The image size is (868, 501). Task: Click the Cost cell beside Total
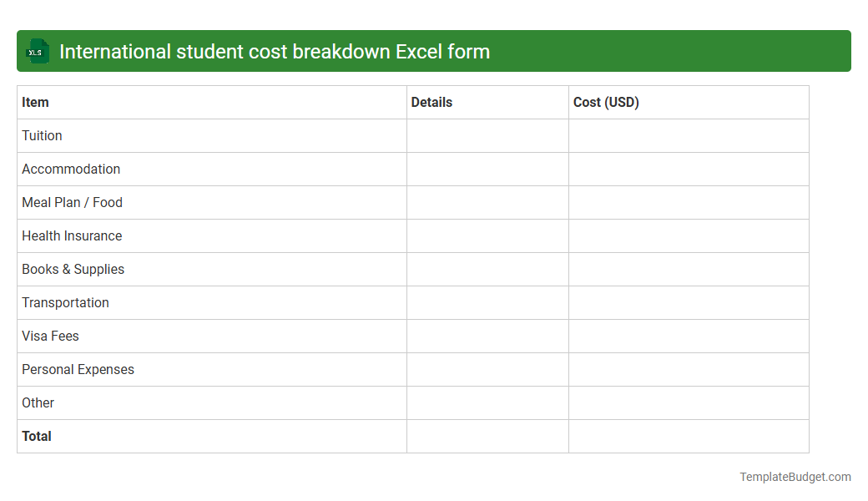coord(689,436)
